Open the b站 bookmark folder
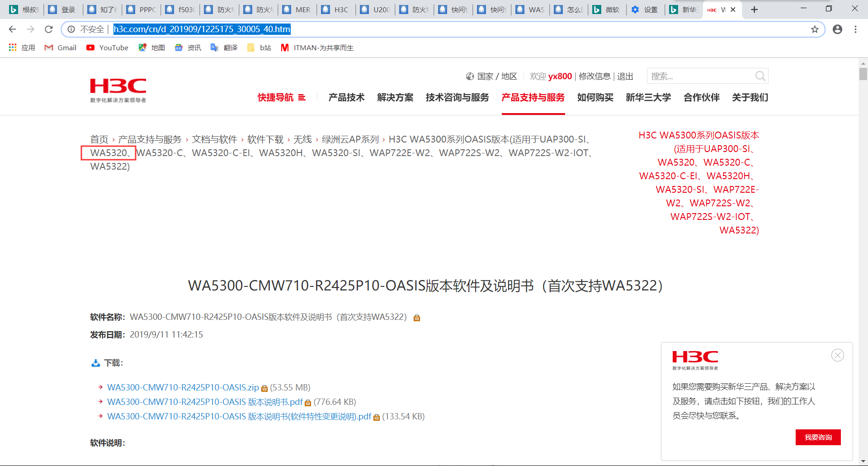Screen dimensions: 868x466 pyautogui.click(x=259, y=48)
